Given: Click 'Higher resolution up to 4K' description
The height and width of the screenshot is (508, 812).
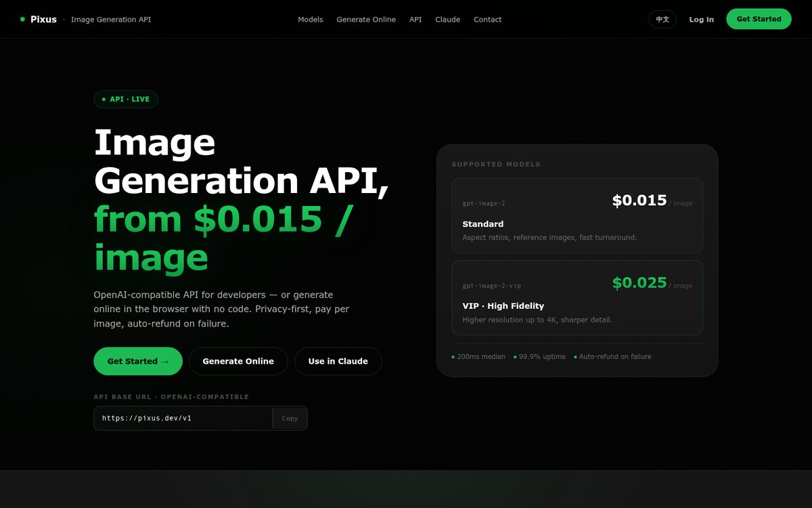Looking at the screenshot, I should pos(537,320).
